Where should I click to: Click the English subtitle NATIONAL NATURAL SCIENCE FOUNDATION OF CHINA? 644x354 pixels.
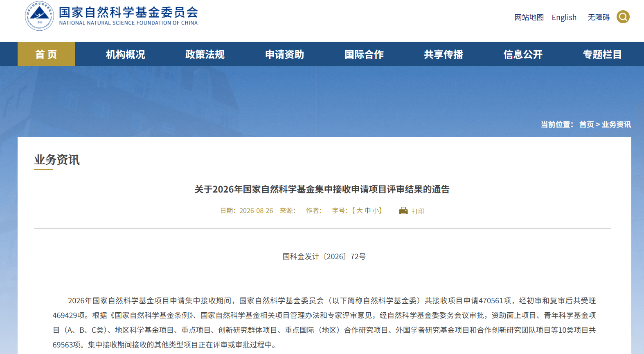pyautogui.click(x=128, y=23)
